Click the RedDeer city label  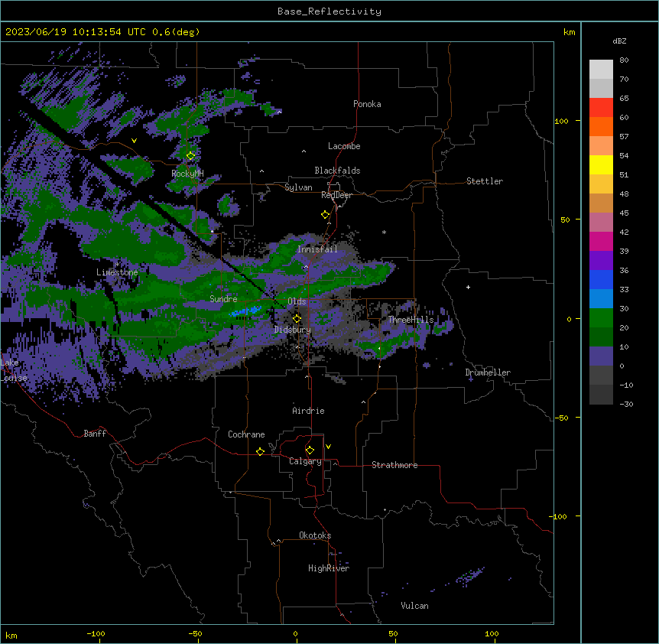[336, 195]
